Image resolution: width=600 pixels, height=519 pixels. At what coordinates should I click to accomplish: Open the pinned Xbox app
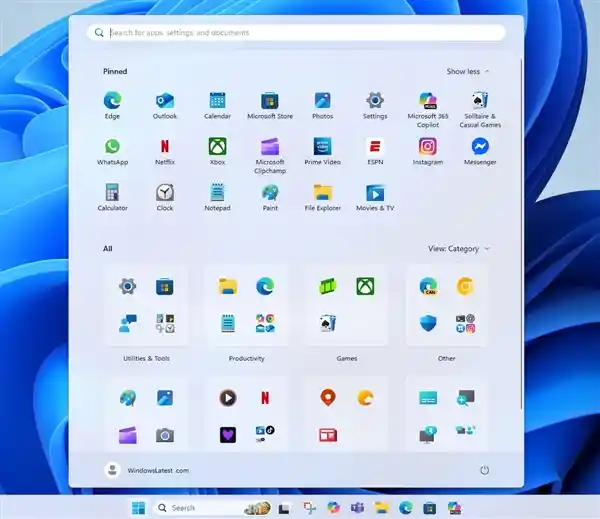point(217,152)
